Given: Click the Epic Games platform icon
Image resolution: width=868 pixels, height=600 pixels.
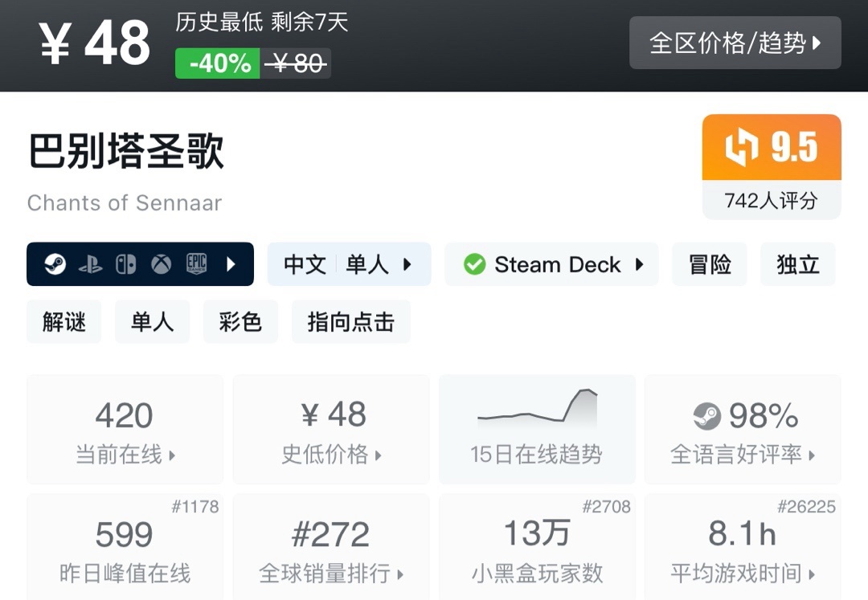Looking at the screenshot, I should 196,264.
